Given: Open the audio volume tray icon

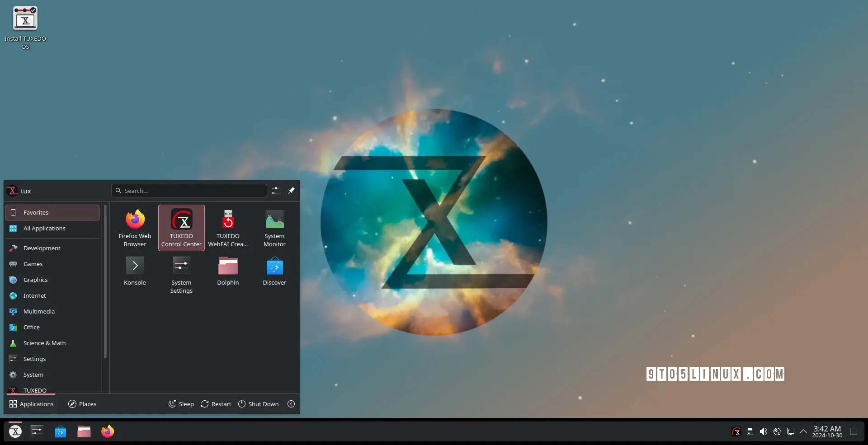Looking at the screenshot, I should click(x=764, y=431).
